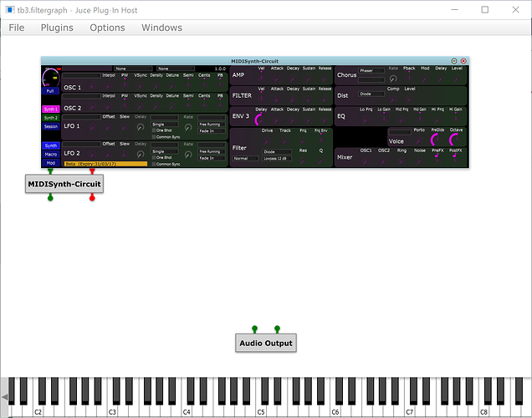Open Filter Lowpass 12 dB dropdown

[x=277, y=158]
